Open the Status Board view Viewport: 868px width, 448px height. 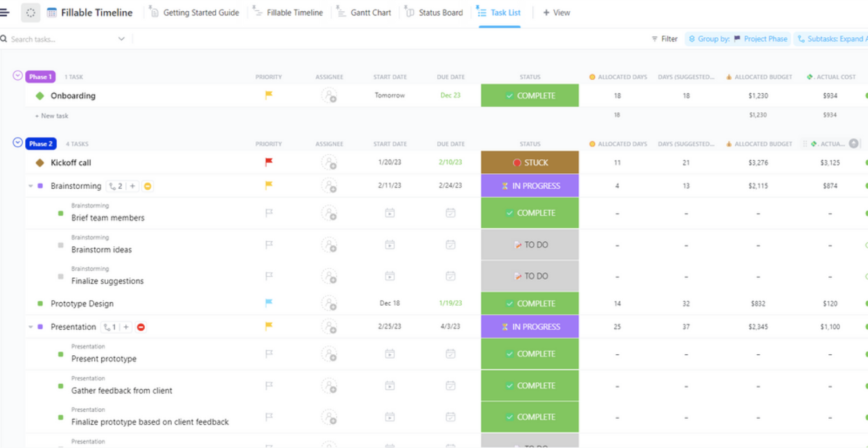tap(440, 12)
